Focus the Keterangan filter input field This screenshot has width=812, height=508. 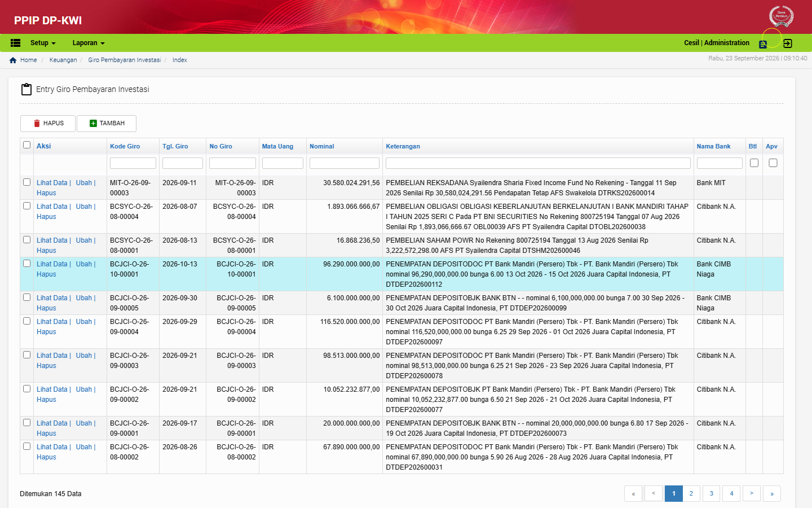(x=538, y=163)
